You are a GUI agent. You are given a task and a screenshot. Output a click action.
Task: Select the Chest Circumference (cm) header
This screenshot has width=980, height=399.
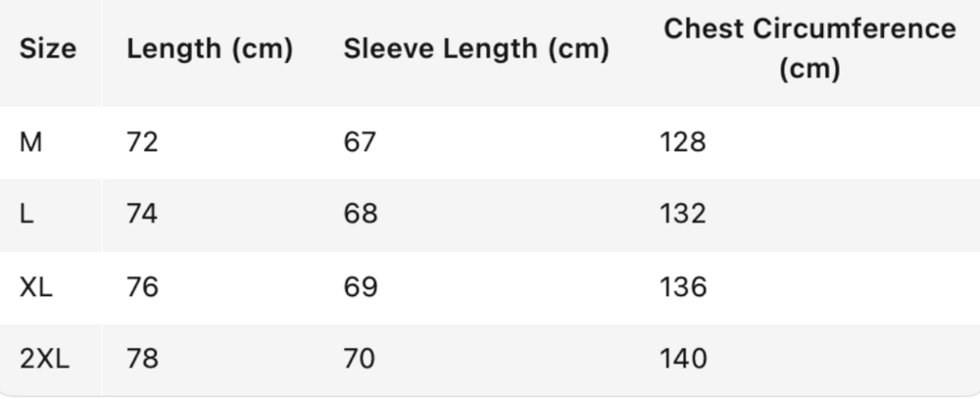[x=809, y=49]
